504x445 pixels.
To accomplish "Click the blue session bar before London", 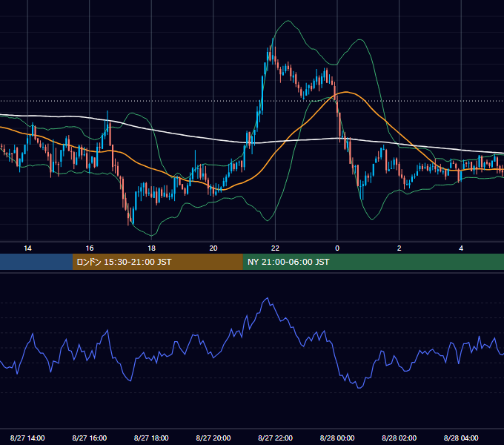I will click(x=36, y=262).
